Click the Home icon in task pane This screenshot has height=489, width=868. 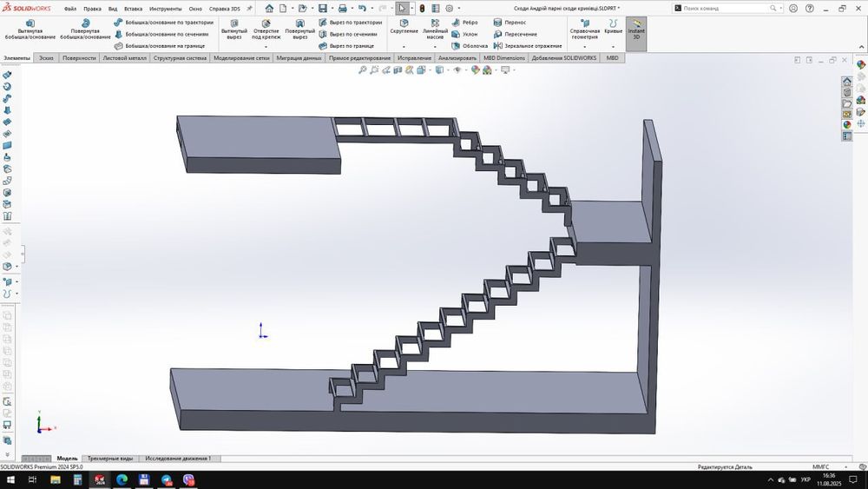[x=847, y=82]
